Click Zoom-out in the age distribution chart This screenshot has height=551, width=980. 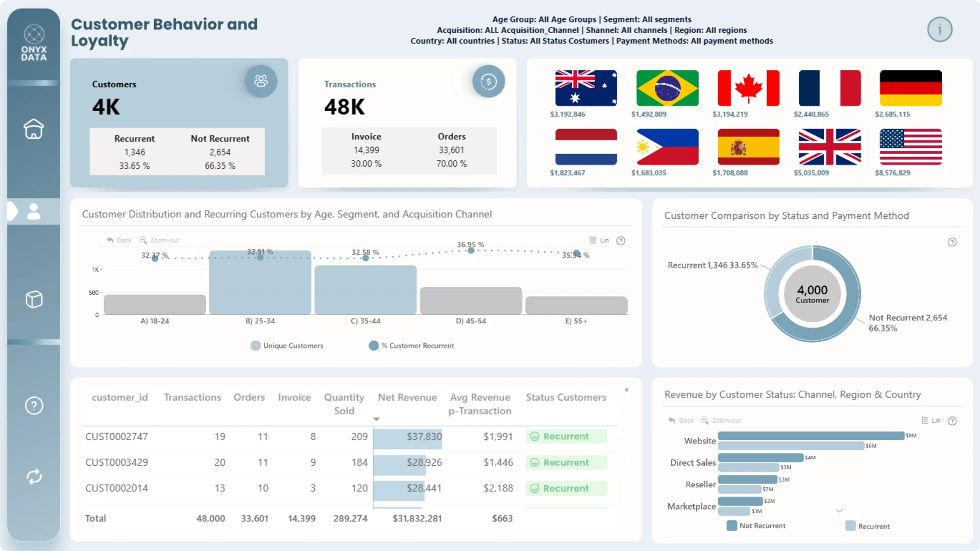(x=159, y=240)
